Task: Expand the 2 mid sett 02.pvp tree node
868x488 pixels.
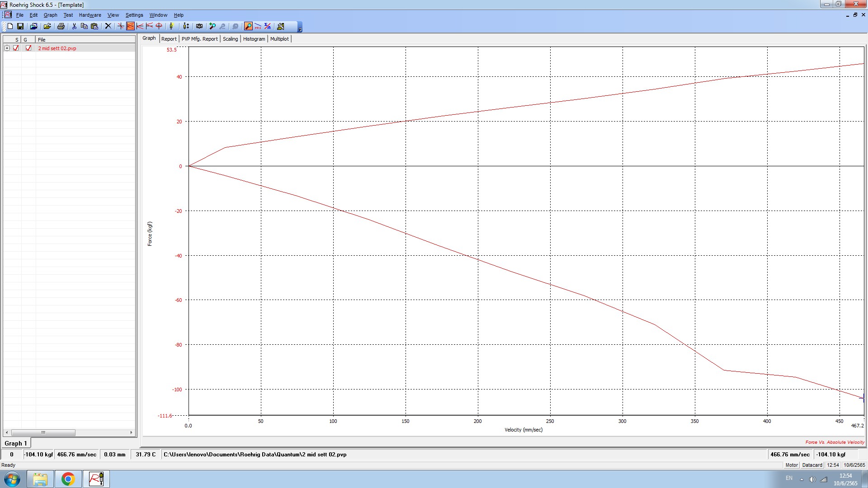Action: click(7, 48)
